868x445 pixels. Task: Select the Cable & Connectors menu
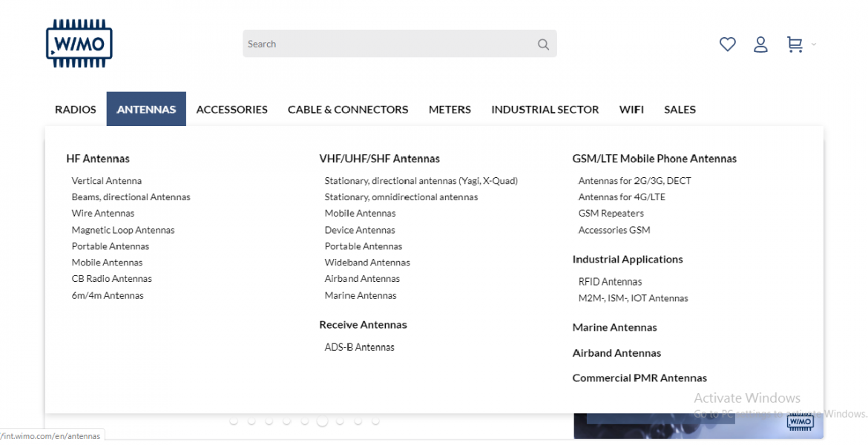(348, 109)
